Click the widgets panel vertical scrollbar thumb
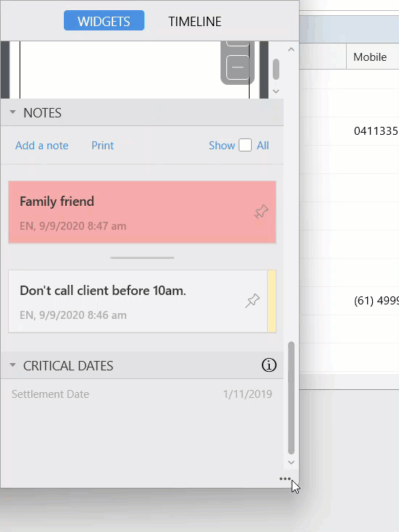This screenshot has width=399, height=532. (x=291, y=398)
